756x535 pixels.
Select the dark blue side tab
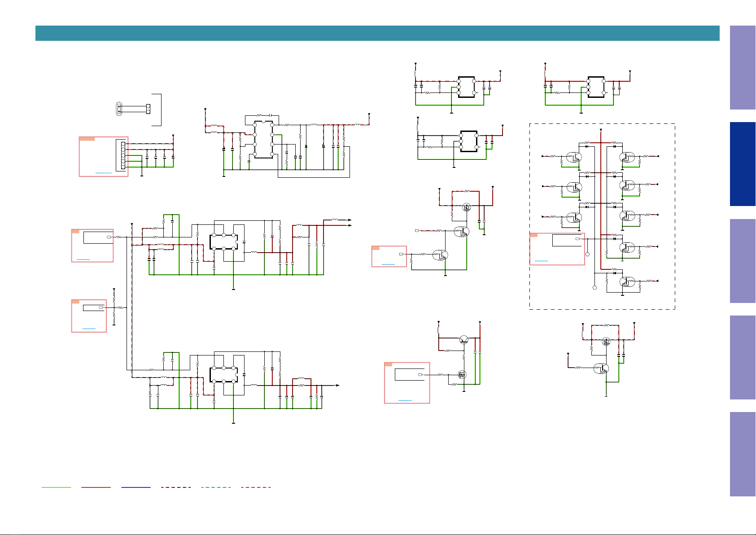point(743,164)
